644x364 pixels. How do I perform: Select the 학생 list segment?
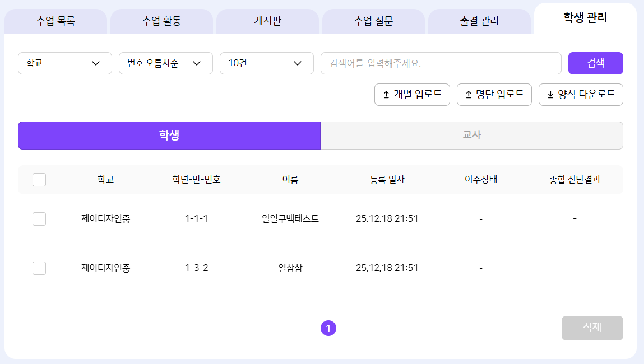(x=169, y=136)
